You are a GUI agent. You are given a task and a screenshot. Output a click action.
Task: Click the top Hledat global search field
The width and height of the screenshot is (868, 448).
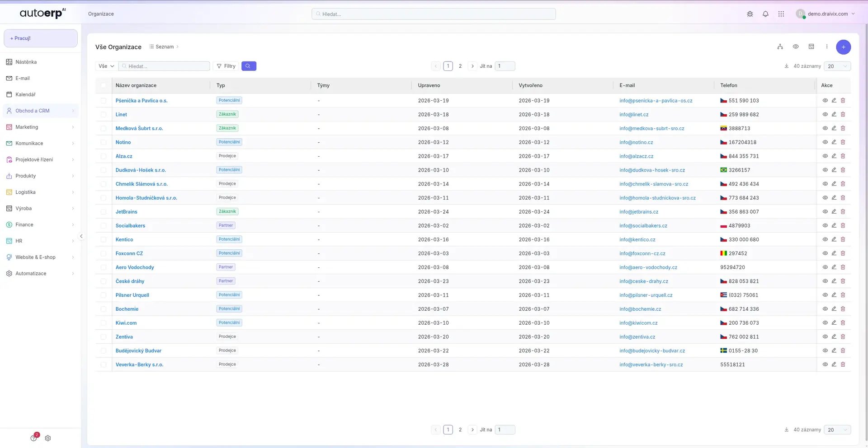[x=434, y=14]
